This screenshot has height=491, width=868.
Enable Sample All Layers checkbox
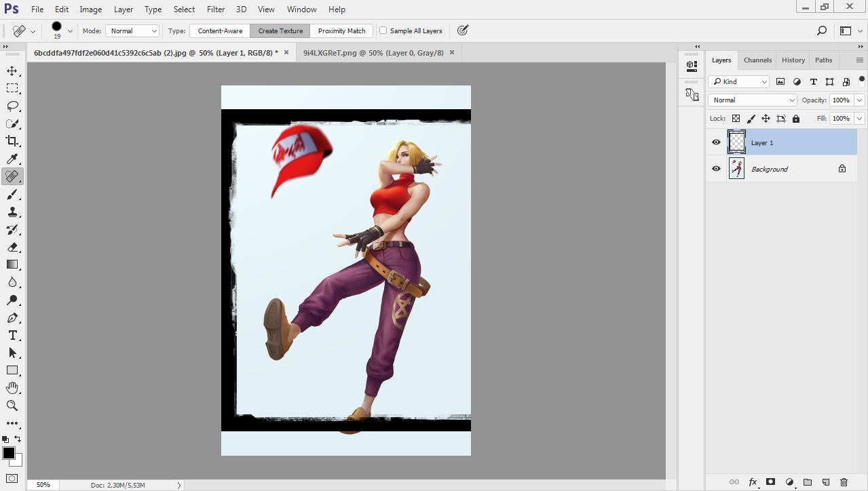pyautogui.click(x=383, y=31)
